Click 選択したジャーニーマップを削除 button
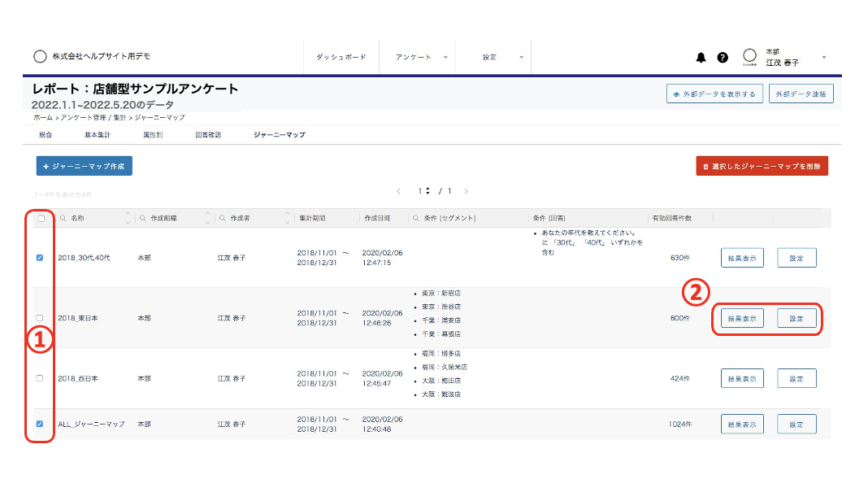This screenshot has height=501, width=868. pos(762,166)
